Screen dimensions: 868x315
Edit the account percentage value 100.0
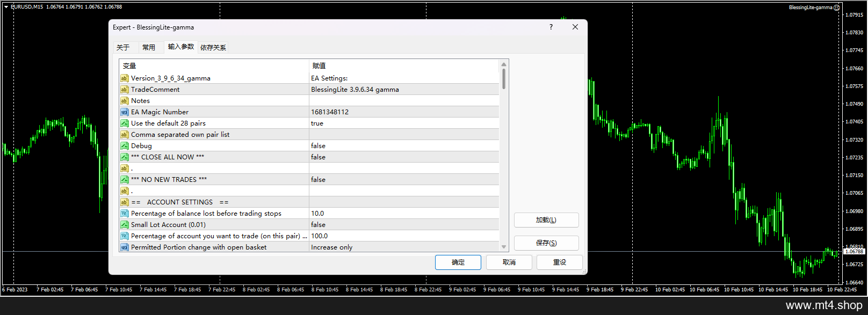(x=404, y=236)
